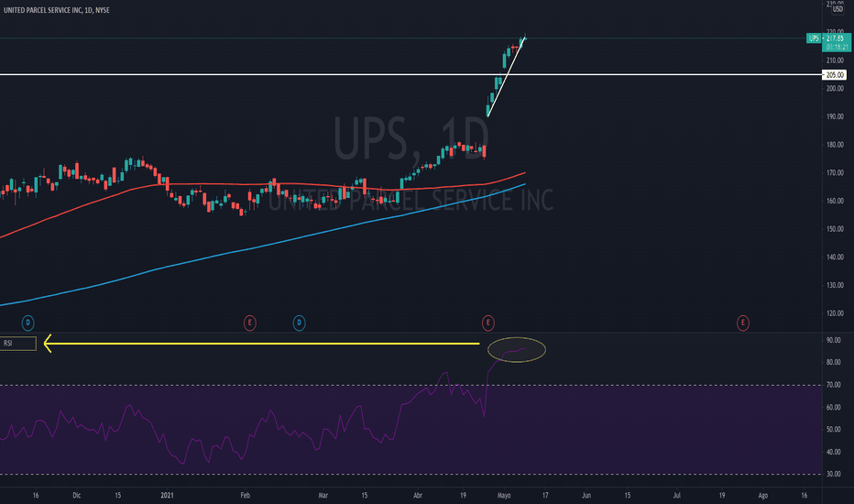The image size is (854, 504).
Task: Select the 205.00 horizontal line price label
Action: pyautogui.click(x=835, y=74)
